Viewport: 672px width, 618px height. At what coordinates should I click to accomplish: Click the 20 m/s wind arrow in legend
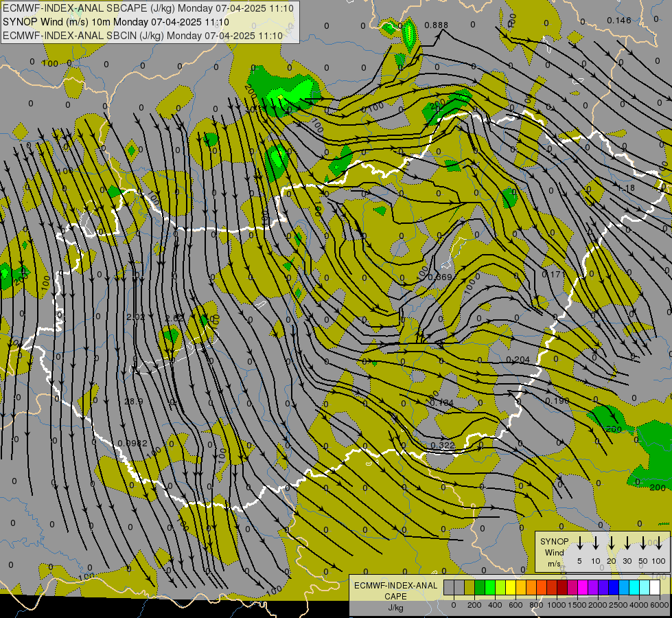612,542
